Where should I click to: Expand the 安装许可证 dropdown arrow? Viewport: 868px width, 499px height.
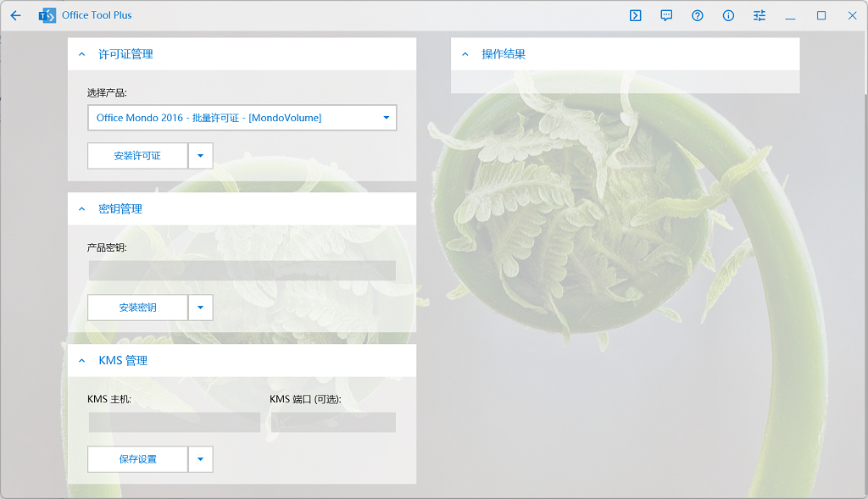(200, 156)
